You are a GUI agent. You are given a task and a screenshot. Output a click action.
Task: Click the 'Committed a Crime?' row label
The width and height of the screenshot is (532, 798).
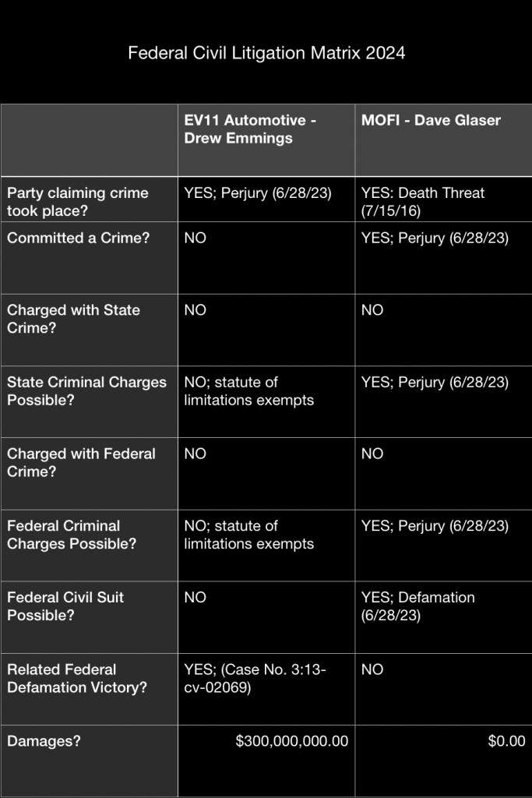pyautogui.click(x=79, y=238)
